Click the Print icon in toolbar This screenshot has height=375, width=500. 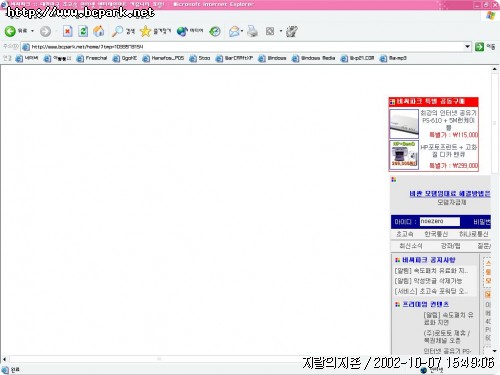(x=252, y=31)
